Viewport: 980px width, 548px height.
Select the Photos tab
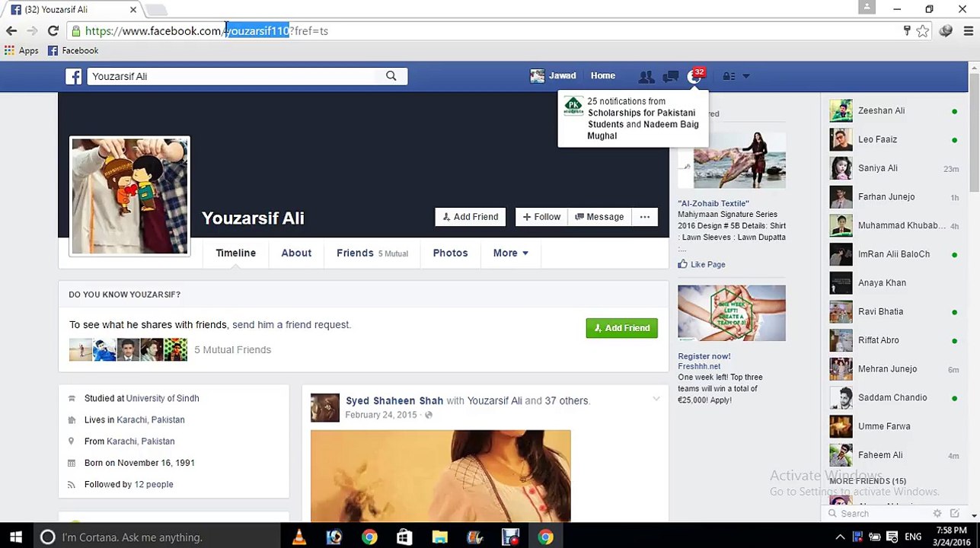click(x=450, y=253)
